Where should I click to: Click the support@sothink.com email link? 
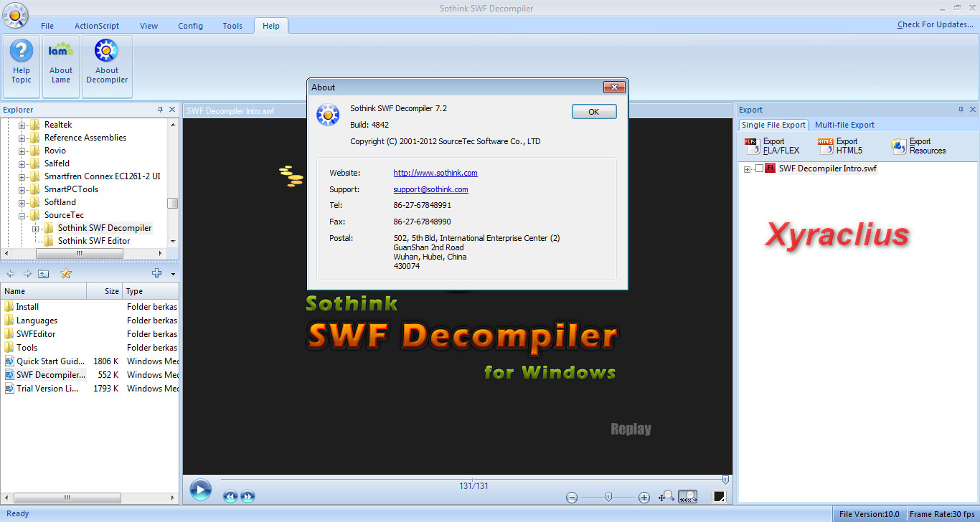coord(430,189)
